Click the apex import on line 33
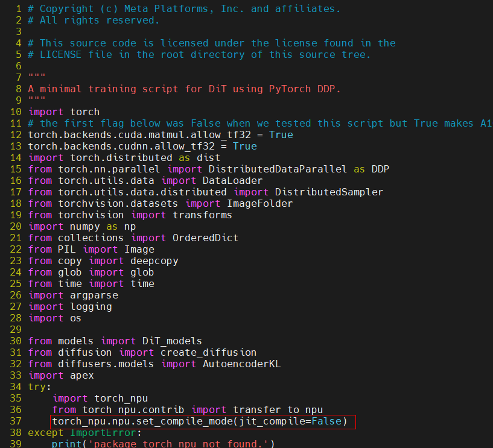Screen dimensions: 493x448 point(81,376)
